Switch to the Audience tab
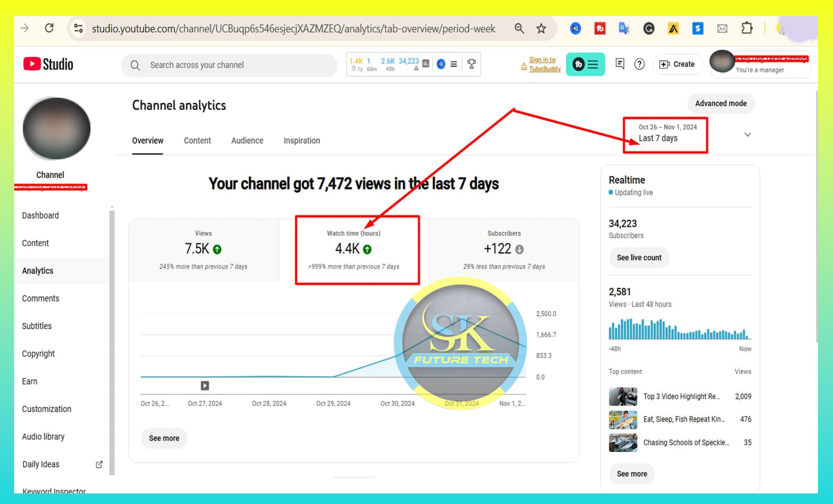 (247, 140)
